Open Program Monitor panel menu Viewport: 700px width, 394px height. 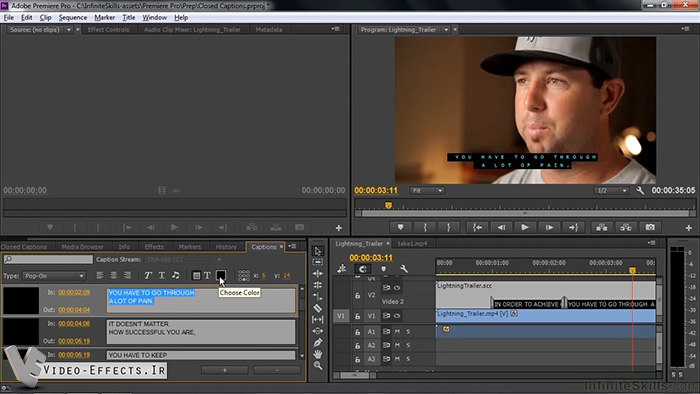pyautogui.click(x=685, y=29)
